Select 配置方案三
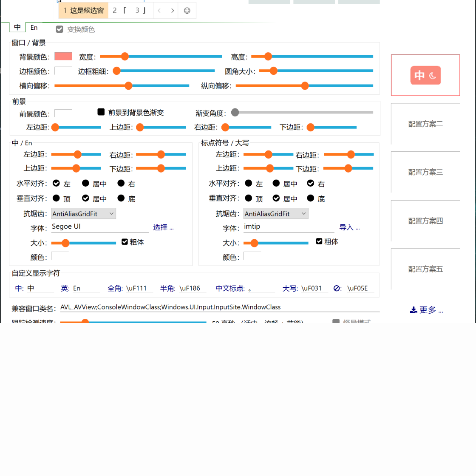This screenshot has width=476, height=476. [x=425, y=172]
